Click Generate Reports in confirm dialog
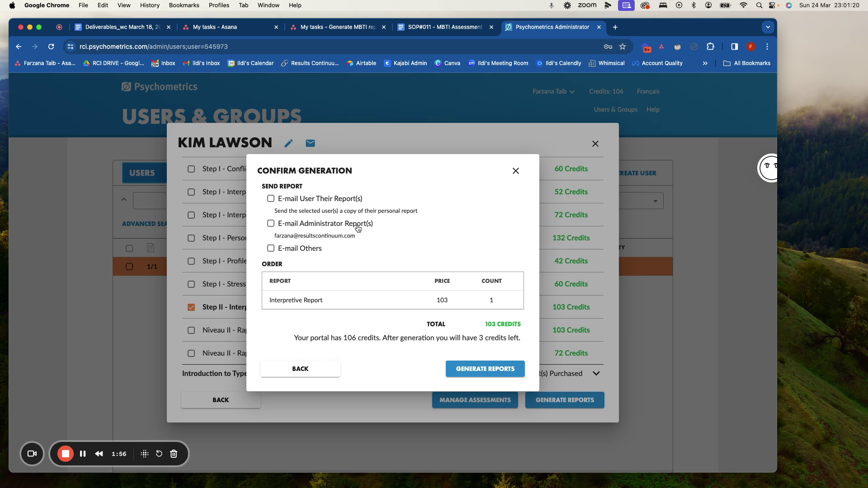The image size is (868, 488). tap(485, 369)
